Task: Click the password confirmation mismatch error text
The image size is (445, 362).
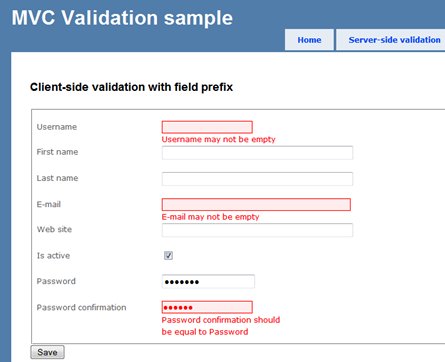Action: (x=221, y=326)
